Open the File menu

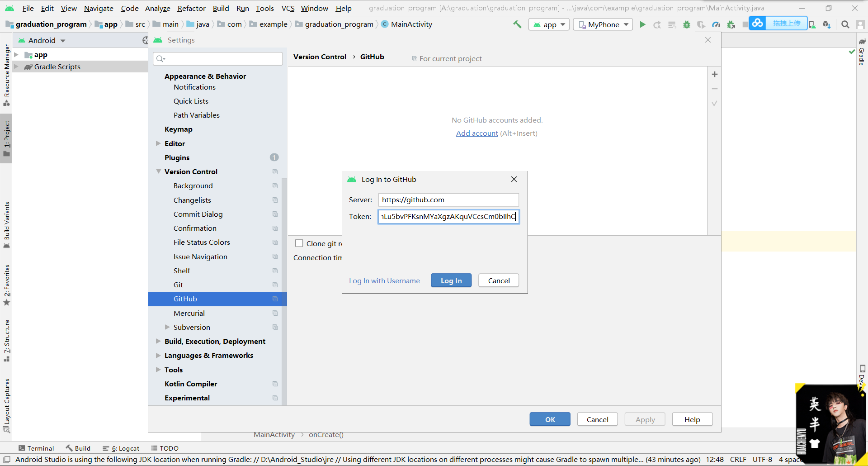pyautogui.click(x=28, y=8)
